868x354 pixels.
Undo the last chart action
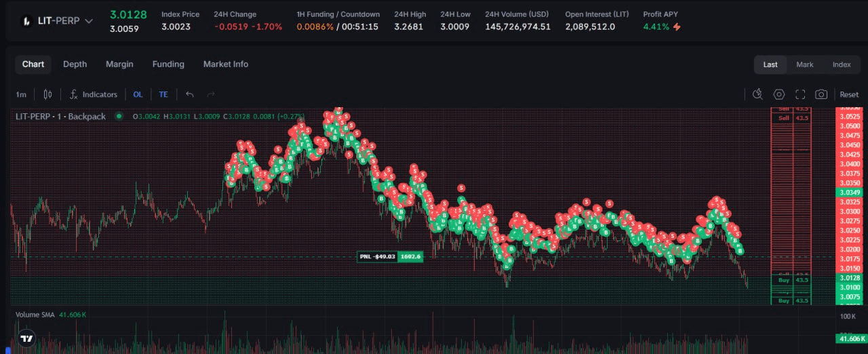point(190,94)
